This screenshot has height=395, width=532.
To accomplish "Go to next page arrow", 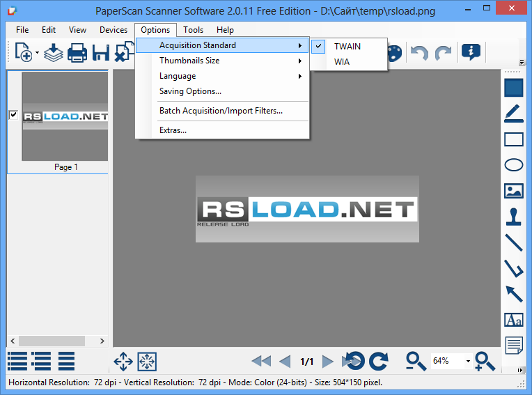I will [328, 361].
